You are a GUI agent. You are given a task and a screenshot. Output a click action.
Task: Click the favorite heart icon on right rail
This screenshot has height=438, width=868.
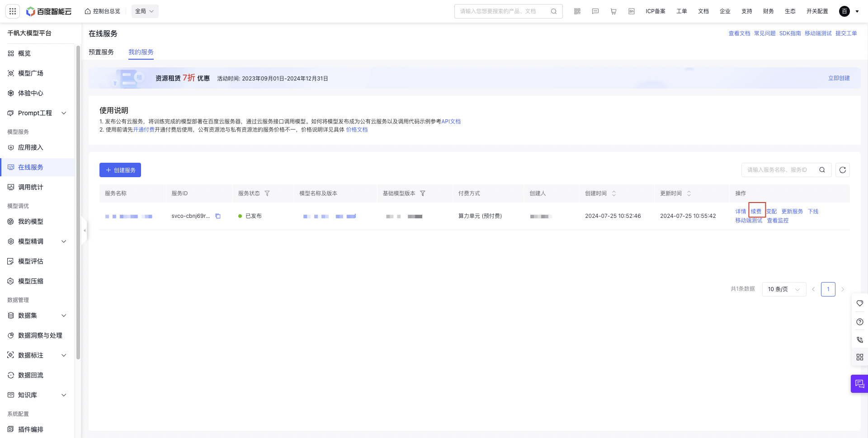coord(860,303)
